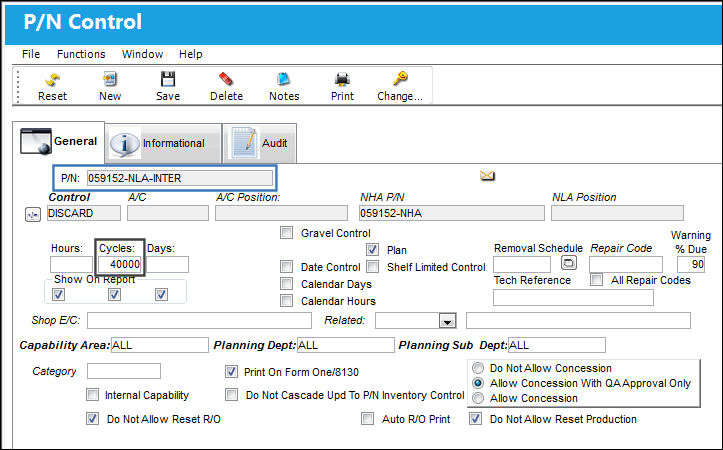
Task: Switch to the Informational tab
Action: 163,143
